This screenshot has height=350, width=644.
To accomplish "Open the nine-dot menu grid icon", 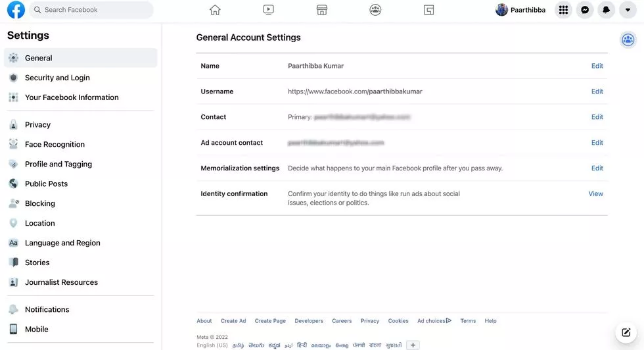I will coord(564,10).
